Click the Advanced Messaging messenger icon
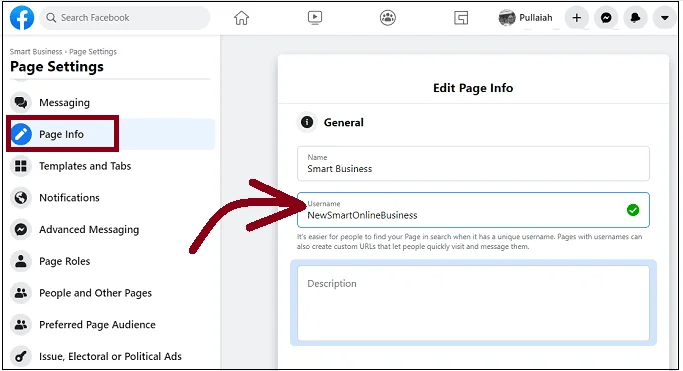Viewport: 683px width, 371px height. point(20,229)
